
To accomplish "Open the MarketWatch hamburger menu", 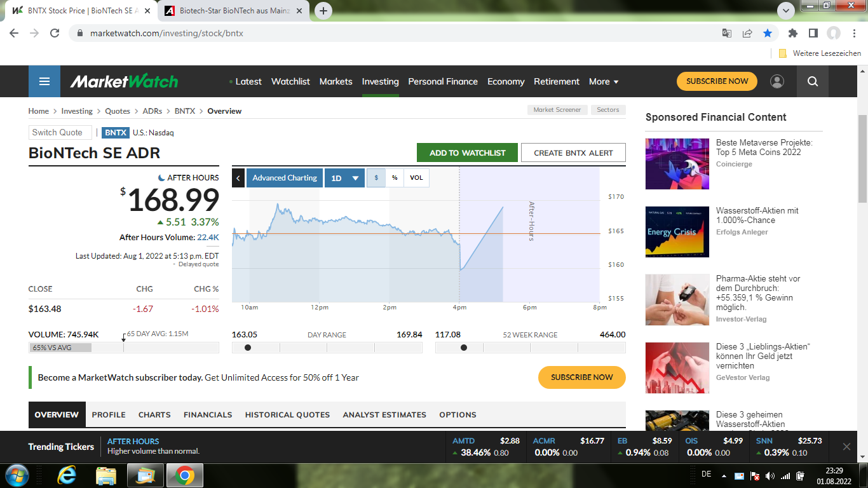I will pyautogui.click(x=44, y=81).
